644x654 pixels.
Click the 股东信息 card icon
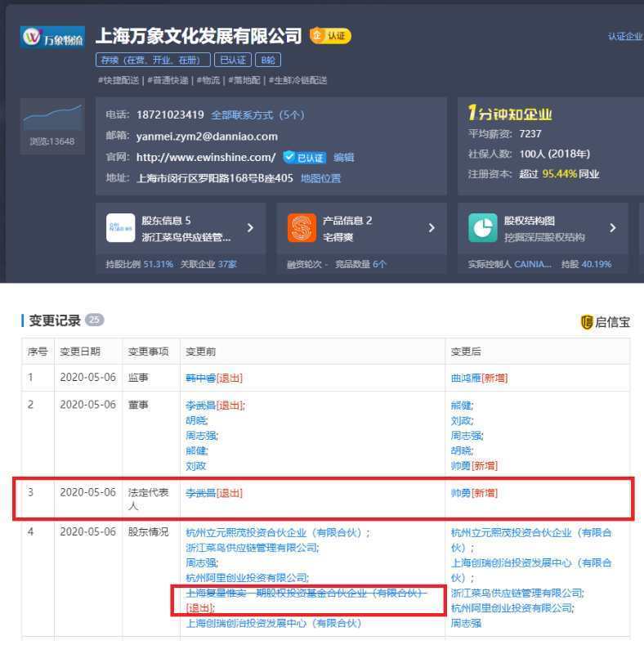pyautogui.click(x=120, y=228)
